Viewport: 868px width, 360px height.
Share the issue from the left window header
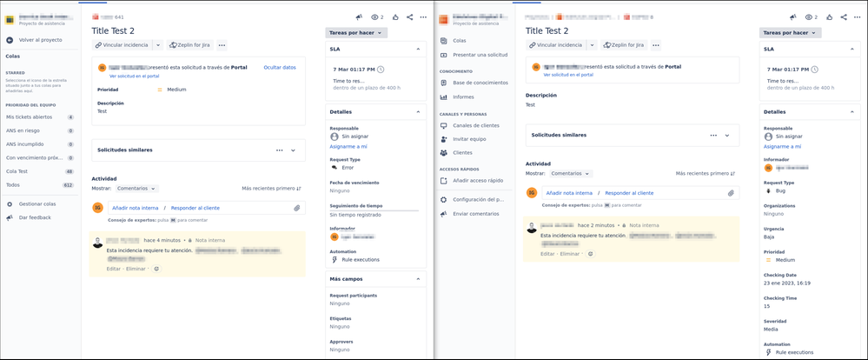[x=409, y=17]
